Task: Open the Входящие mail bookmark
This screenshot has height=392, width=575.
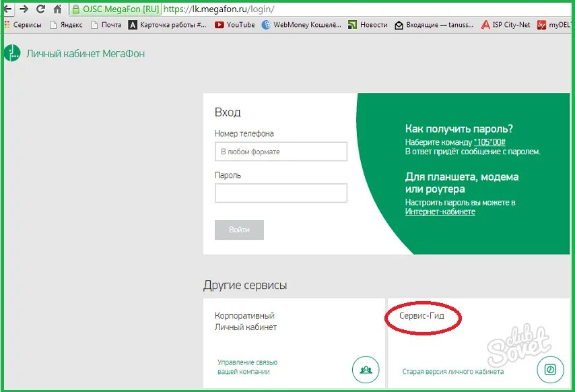Action: pyautogui.click(x=434, y=25)
